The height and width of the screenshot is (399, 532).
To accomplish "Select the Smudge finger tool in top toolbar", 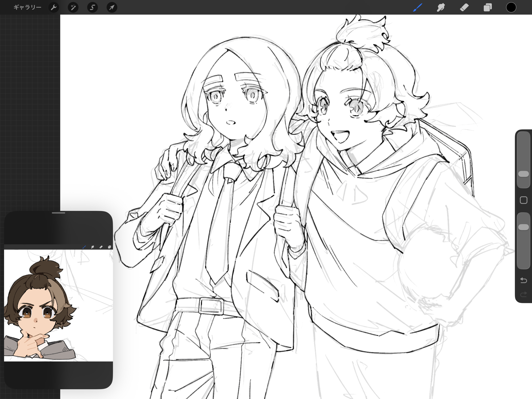I will point(441,7).
